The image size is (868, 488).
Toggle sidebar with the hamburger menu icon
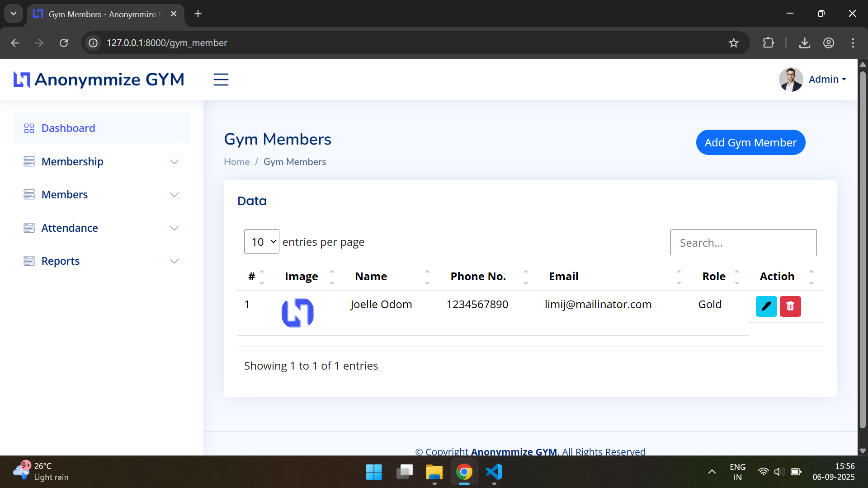click(x=221, y=80)
